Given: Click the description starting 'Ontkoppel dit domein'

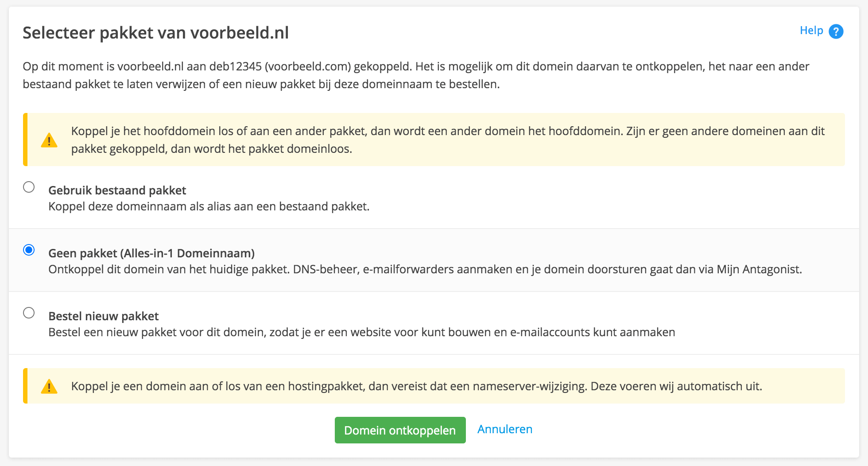Looking at the screenshot, I should [425, 269].
